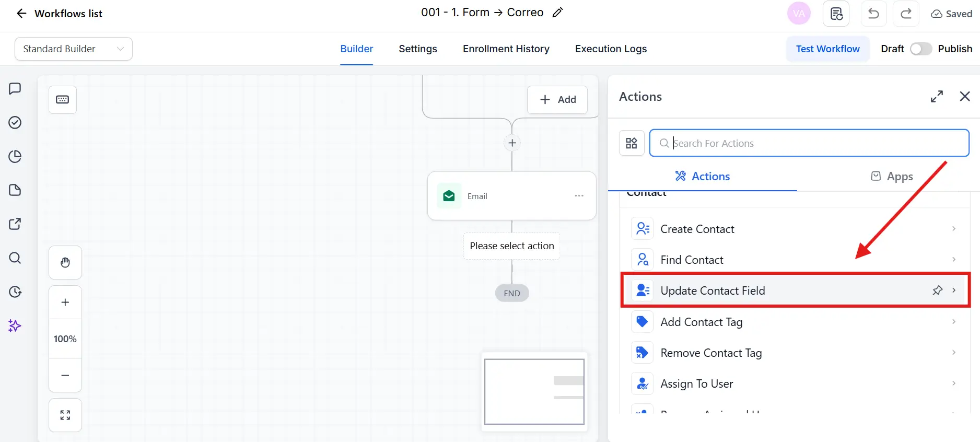This screenshot has width=980, height=442.
Task: Open the action categories grid icon
Action: click(632, 143)
